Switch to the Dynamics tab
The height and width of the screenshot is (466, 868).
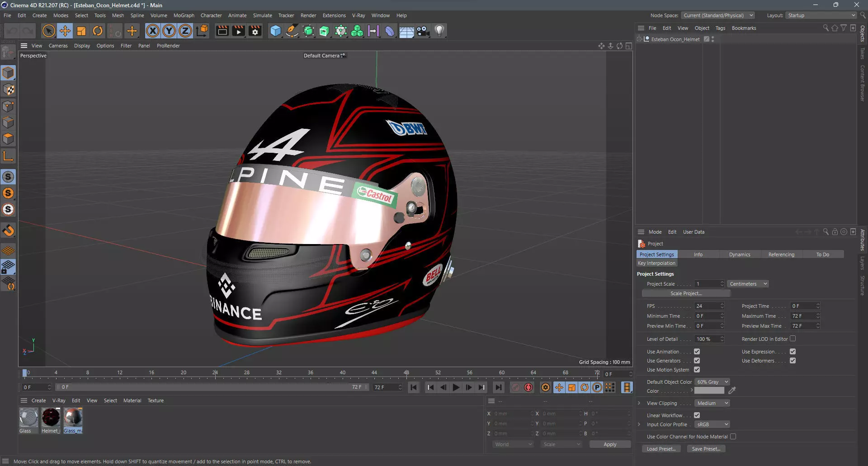click(x=740, y=254)
